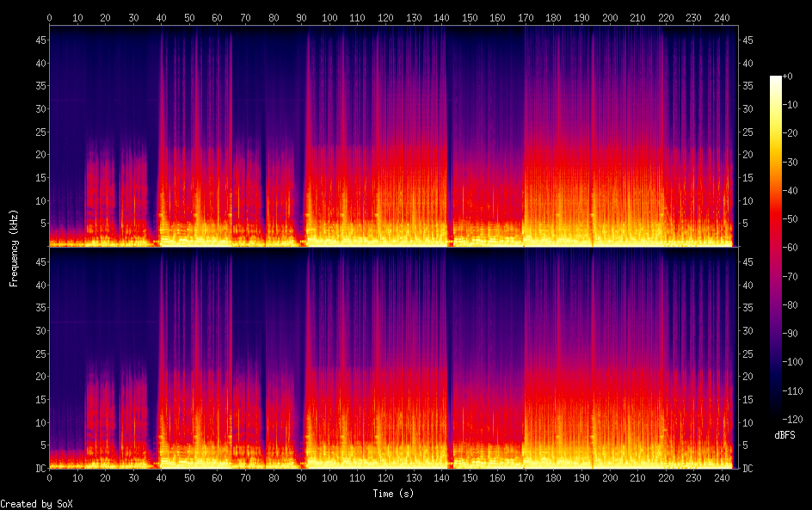
Task: Click the "170" tick on the top time axis
Action: pos(526,17)
